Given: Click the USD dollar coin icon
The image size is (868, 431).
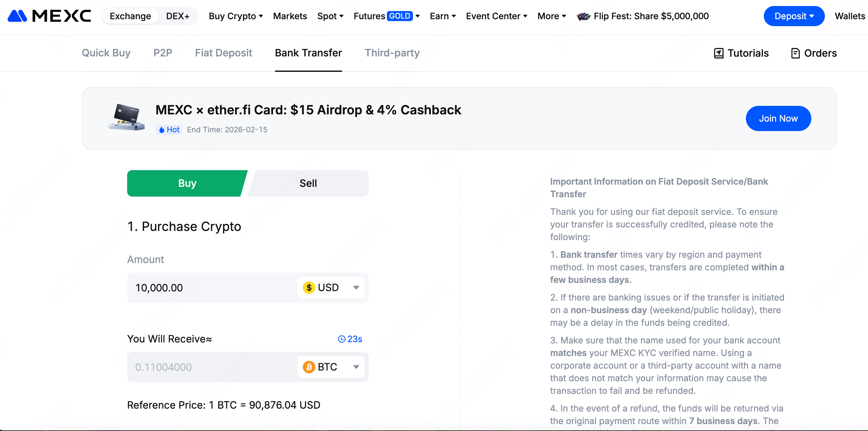Looking at the screenshot, I should [x=309, y=288].
